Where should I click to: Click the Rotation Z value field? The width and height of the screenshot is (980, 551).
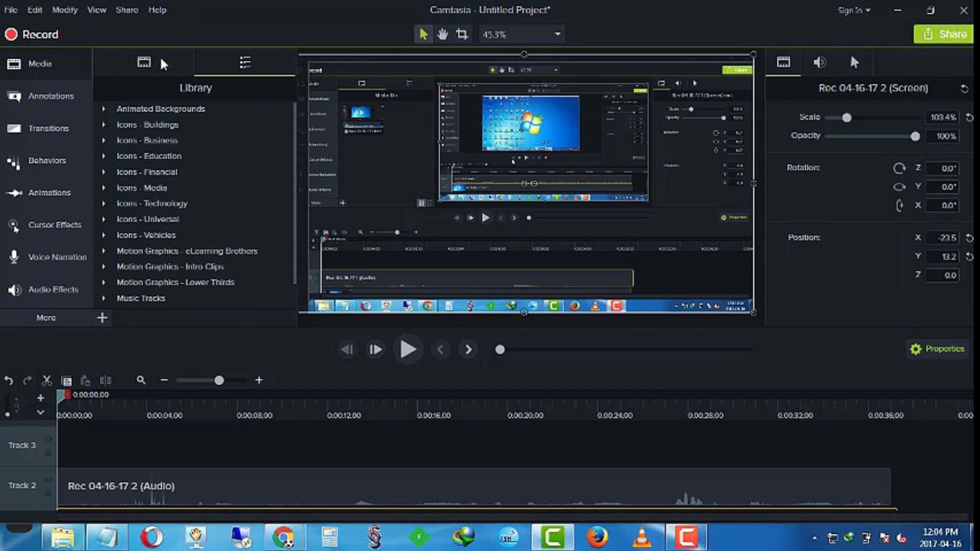943,168
